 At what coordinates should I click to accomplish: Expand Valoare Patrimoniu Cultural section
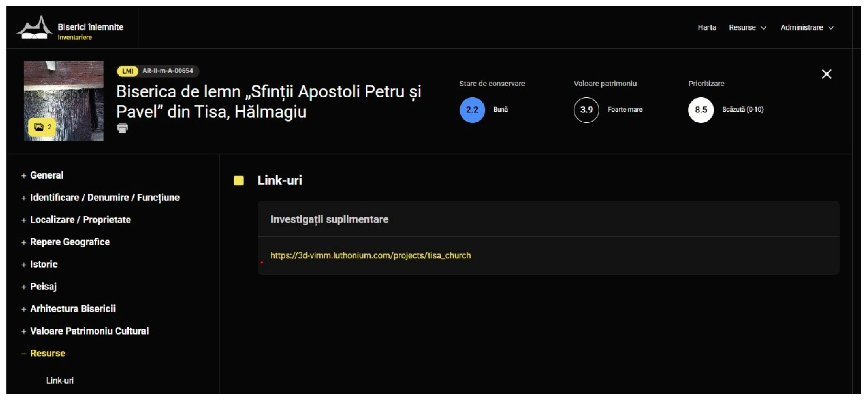pos(89,331)
